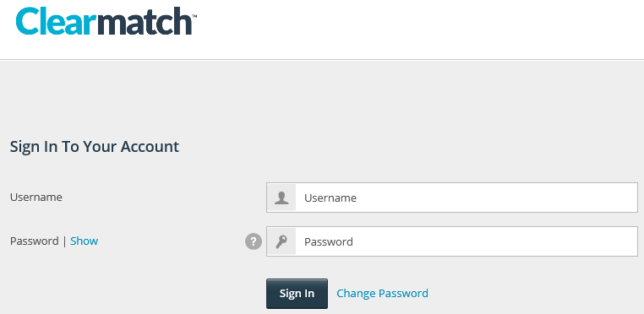Click the Clearmatch logo
This screenshot has height=314, width=644.
click(106, 21)
